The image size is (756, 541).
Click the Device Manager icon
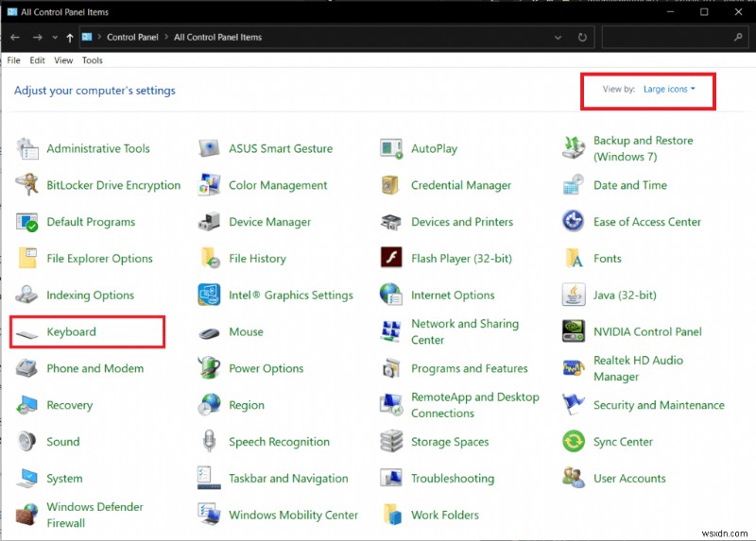point(209,222)
